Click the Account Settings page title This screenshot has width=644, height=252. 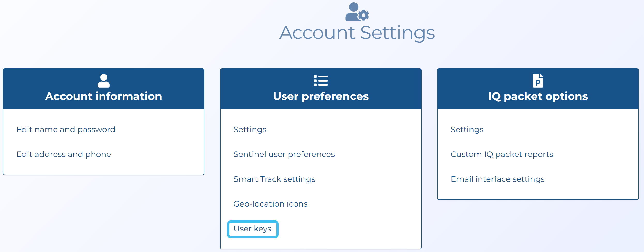click(357, 33)
